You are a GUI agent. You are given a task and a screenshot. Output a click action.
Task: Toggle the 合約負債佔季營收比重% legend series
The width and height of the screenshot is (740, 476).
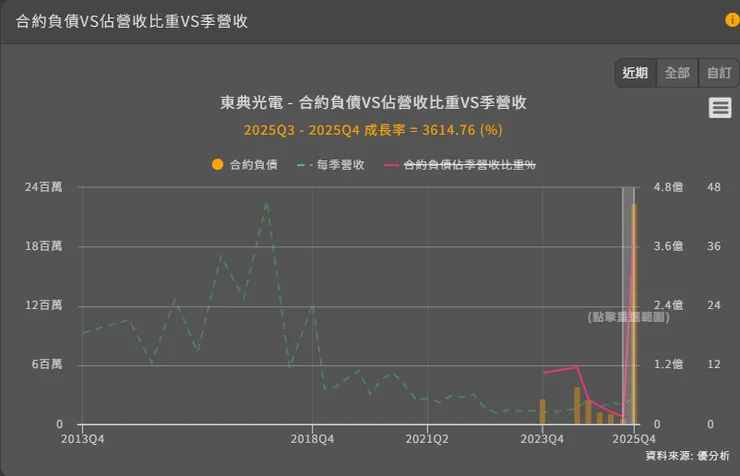pyautogui.click(x=460, y=165)
